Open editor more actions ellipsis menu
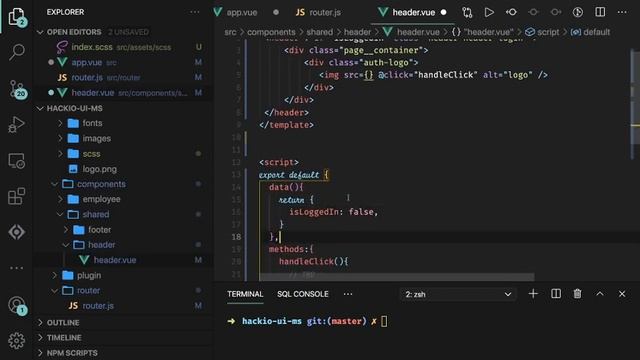The image size is (640, 360). 622,12
